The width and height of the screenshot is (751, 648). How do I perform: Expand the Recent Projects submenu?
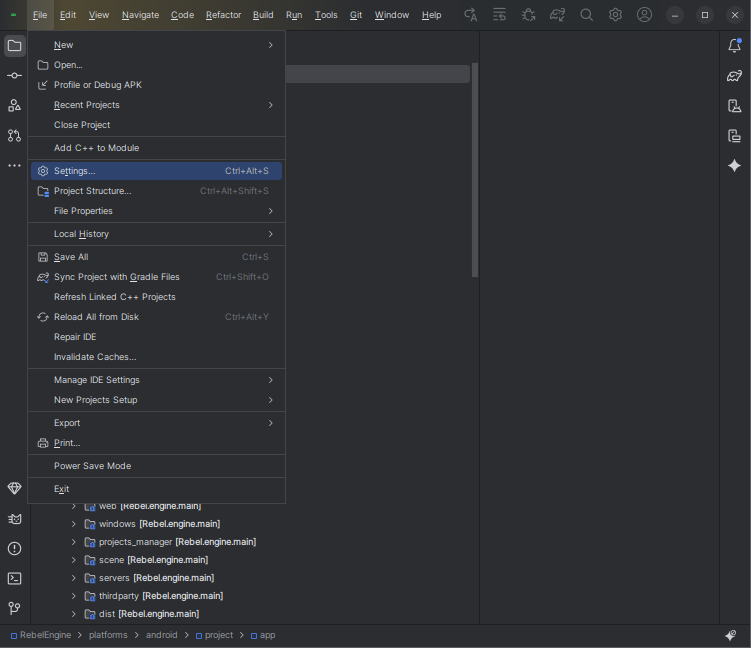tap(156, 105)
